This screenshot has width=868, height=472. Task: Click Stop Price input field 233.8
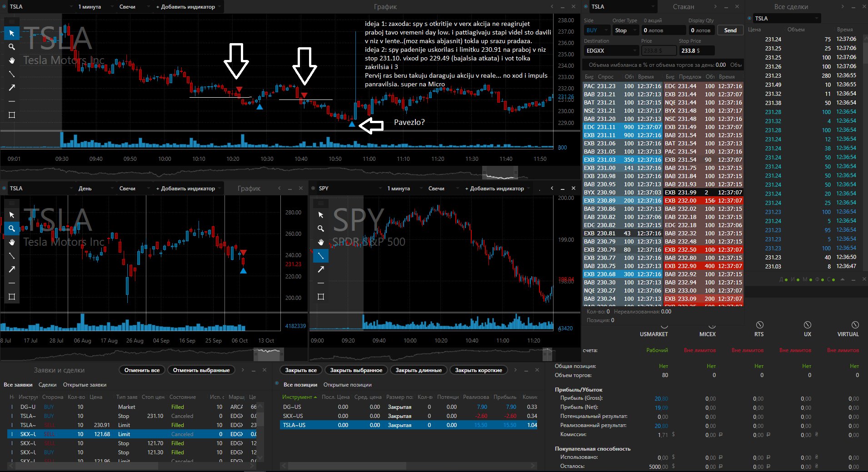pos(697,50)
